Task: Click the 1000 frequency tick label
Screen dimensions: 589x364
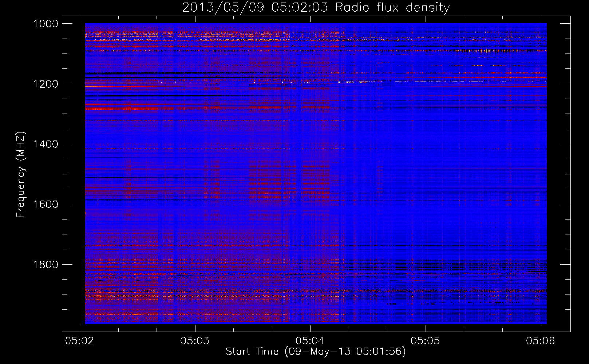Action: (46, 24)
